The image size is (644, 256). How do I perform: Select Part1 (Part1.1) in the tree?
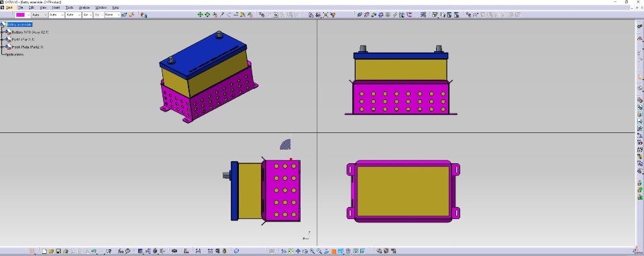(23, 40)
